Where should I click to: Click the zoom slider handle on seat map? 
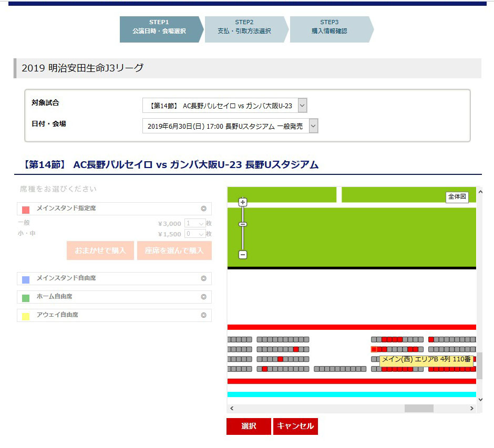[243, 224]
